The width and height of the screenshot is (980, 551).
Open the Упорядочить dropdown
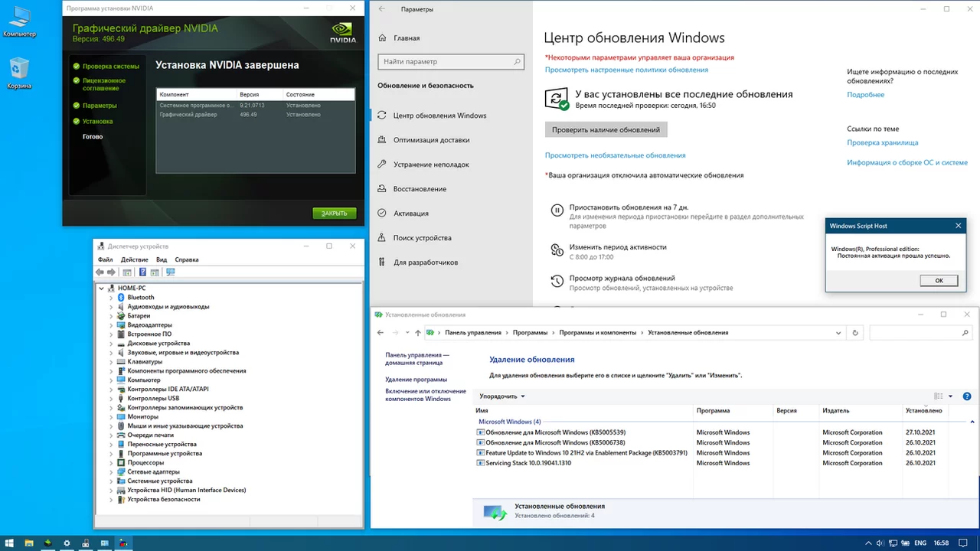click(x=502, y=396)
